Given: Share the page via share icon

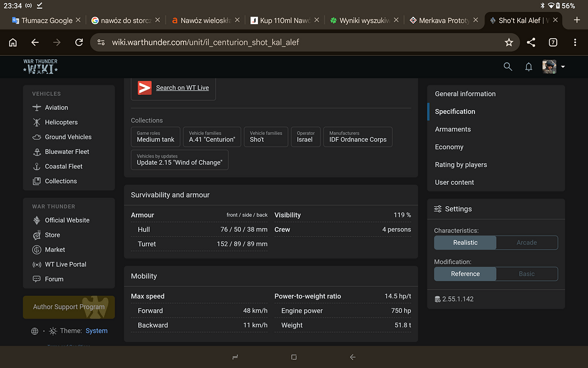Looking at the screenshot, I should point(530,42).
